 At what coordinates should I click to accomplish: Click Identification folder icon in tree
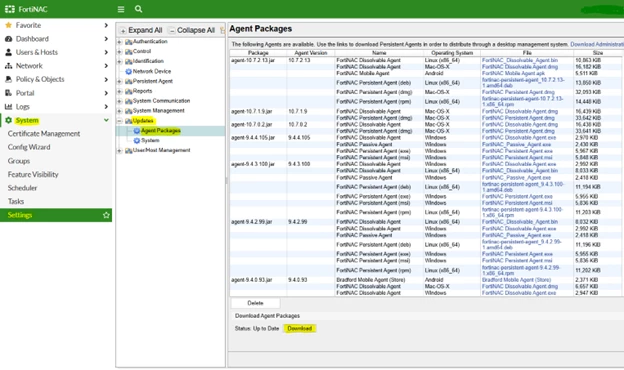[x=129, y=61]
